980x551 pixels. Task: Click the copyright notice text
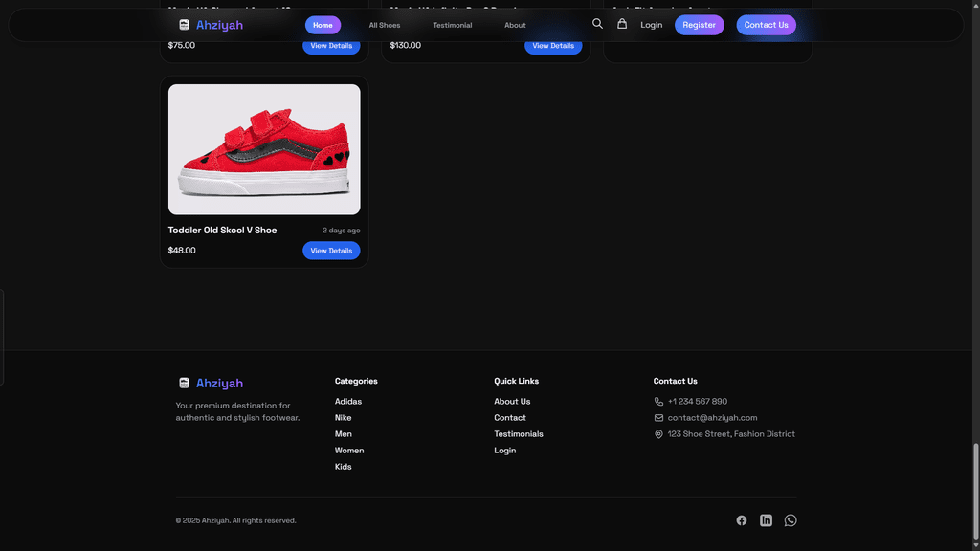[x=235, y=520]
